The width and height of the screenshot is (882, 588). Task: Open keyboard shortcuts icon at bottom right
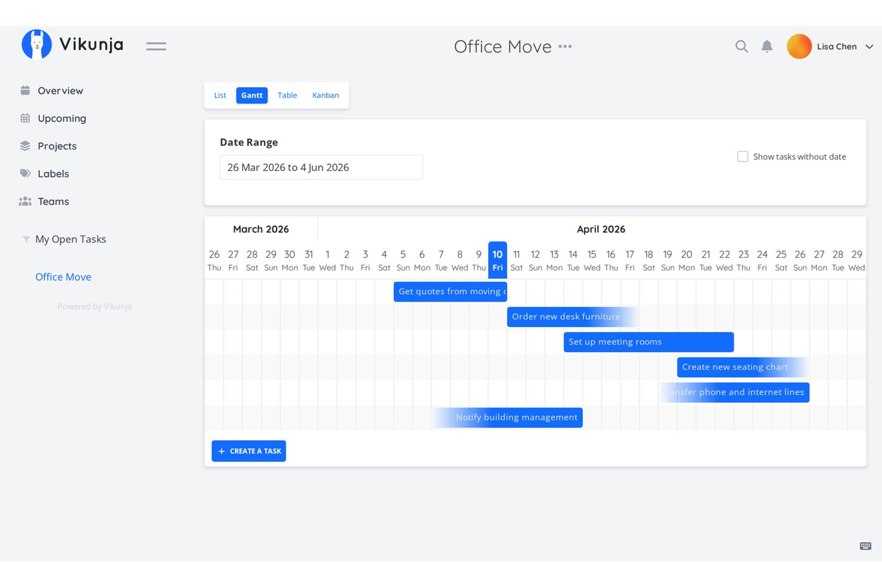[865, 546]
